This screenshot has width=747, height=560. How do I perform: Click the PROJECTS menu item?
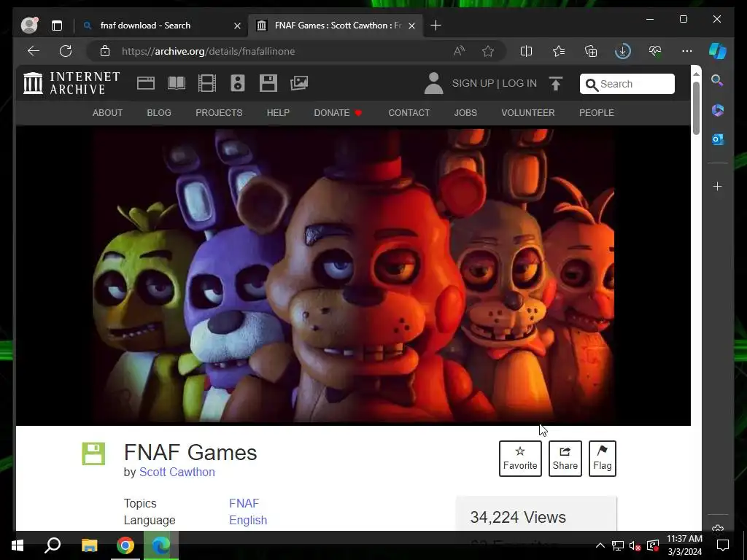point(219,113)
